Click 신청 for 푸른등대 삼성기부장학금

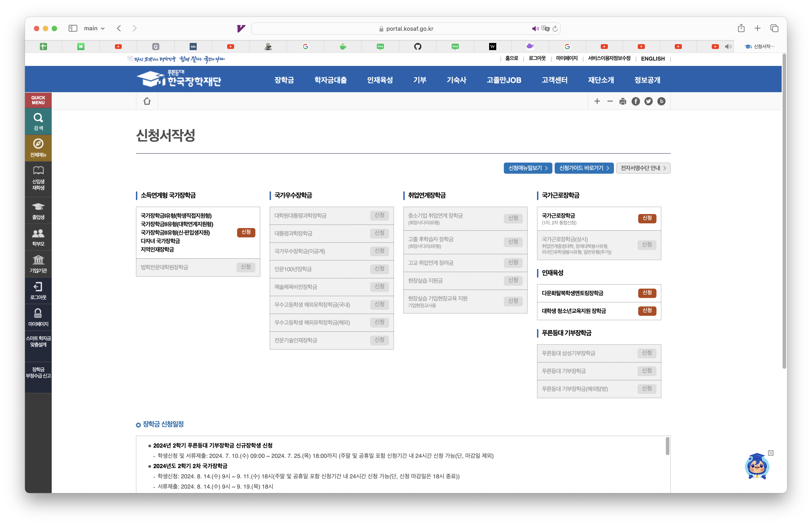tap(646, 353)
